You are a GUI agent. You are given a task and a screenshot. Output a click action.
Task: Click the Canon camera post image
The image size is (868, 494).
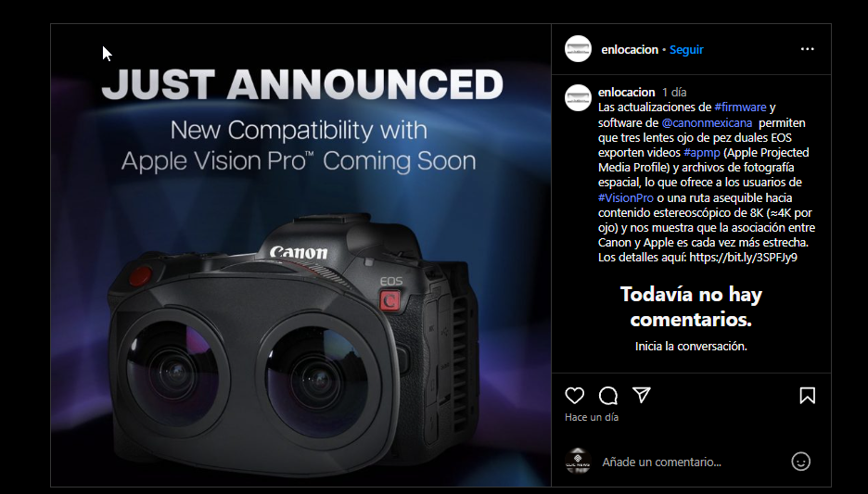click(300, 255)
